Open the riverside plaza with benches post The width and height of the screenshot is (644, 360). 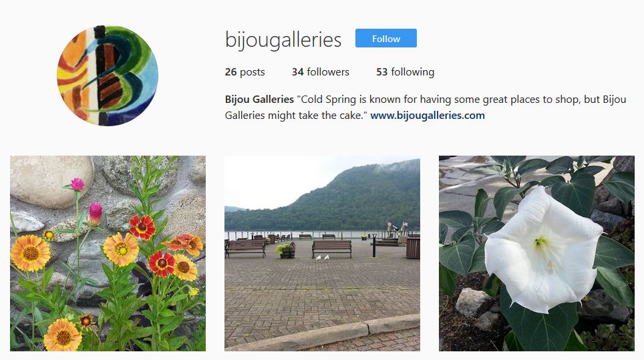[x=323, y=253]
